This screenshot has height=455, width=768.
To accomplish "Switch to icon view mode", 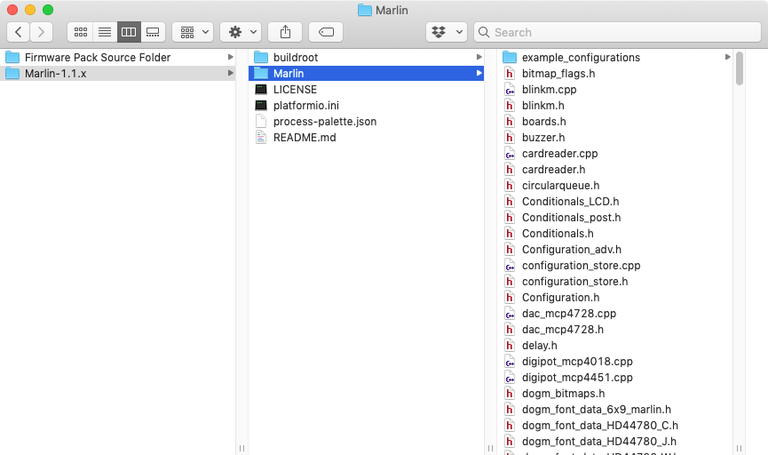I will pyautogui.click(x=80, y=32).
